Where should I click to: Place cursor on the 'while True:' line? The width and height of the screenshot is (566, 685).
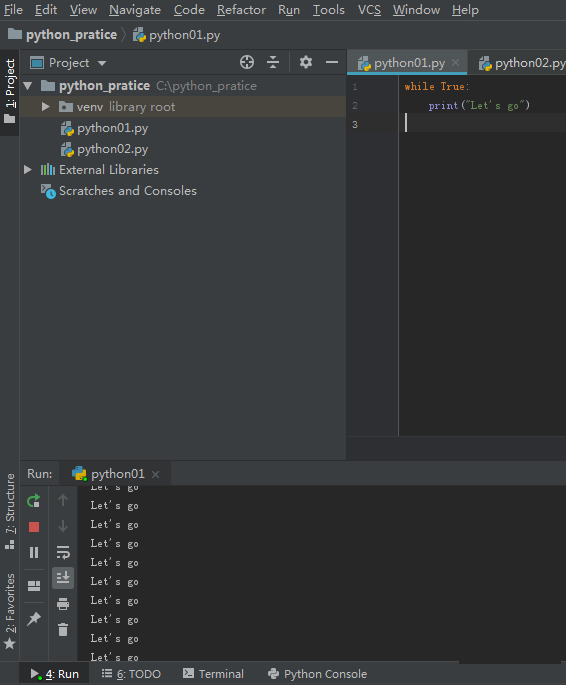point(437,86)
